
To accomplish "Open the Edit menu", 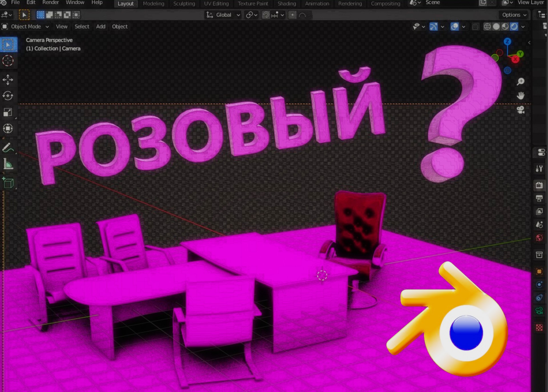I will coord(31,3).
